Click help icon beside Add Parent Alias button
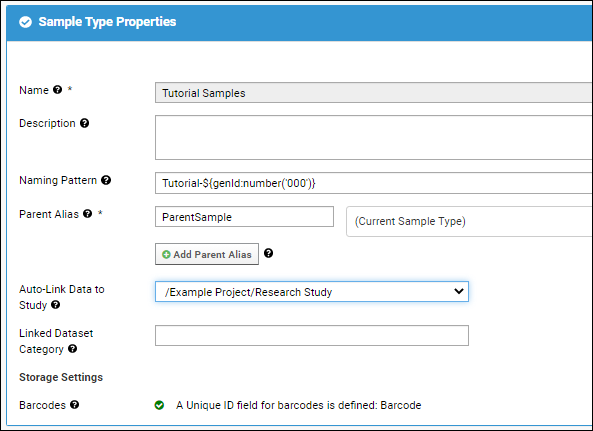The width and height of the screenshot is (593, 431). pos(269,253)
